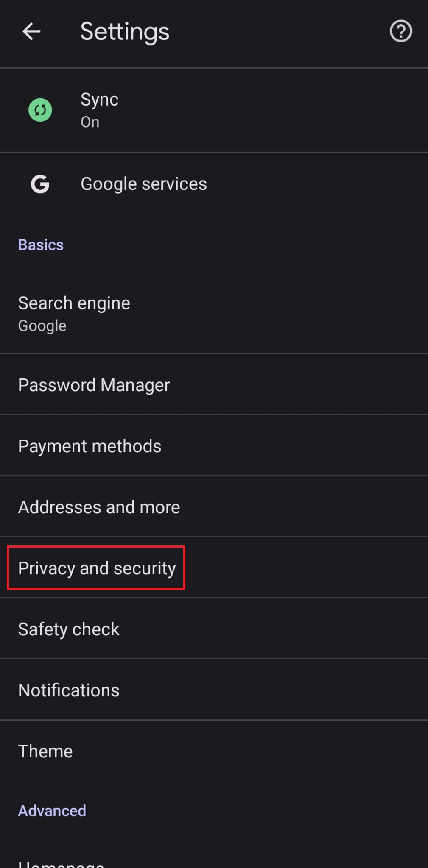Tap the Settings page title
Image resolution: width=428 pixels, height=868 pixels.
[x=125, y=32]
